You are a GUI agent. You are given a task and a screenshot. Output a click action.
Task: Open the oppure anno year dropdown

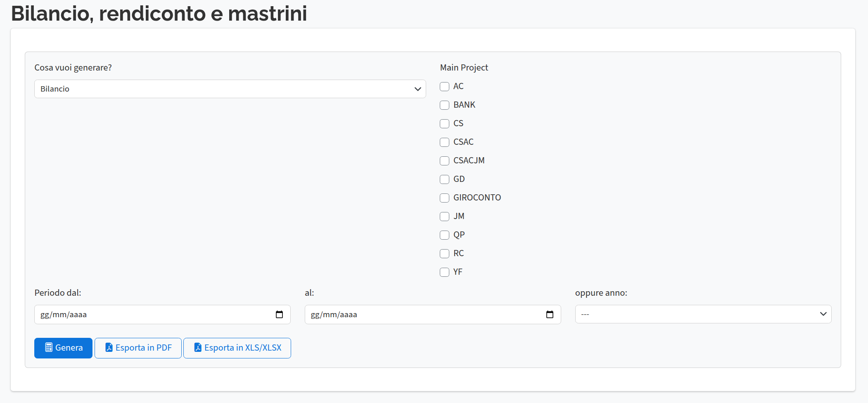point(703,314)
